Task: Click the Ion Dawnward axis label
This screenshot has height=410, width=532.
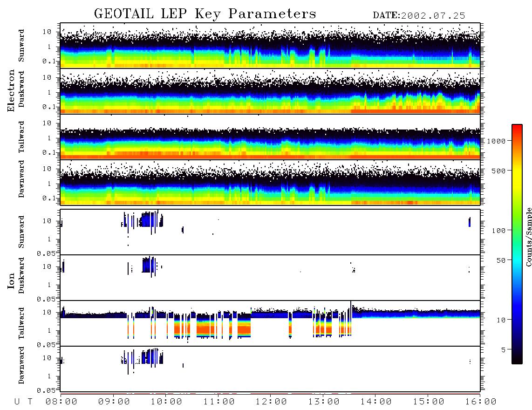Action: point(21,365)
